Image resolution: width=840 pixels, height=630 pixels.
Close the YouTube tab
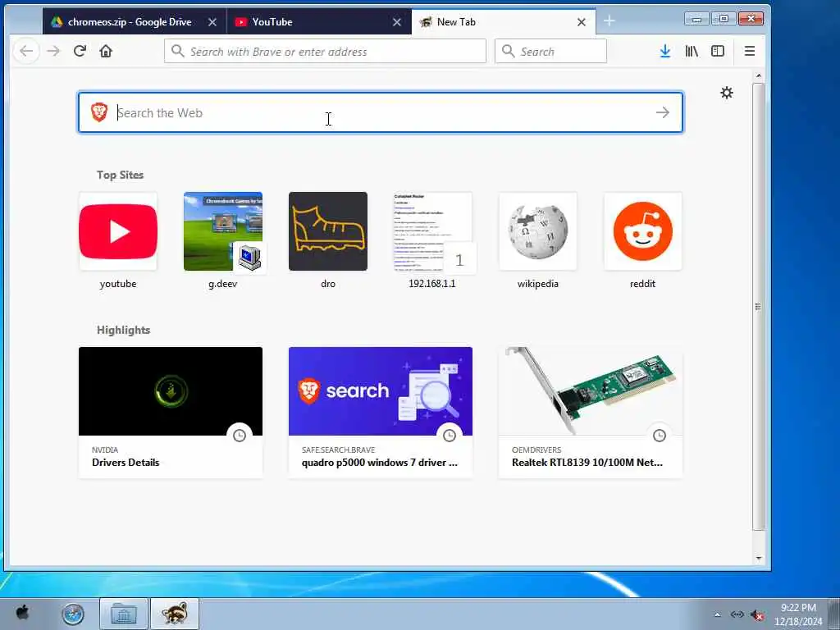tap(397, 22)
